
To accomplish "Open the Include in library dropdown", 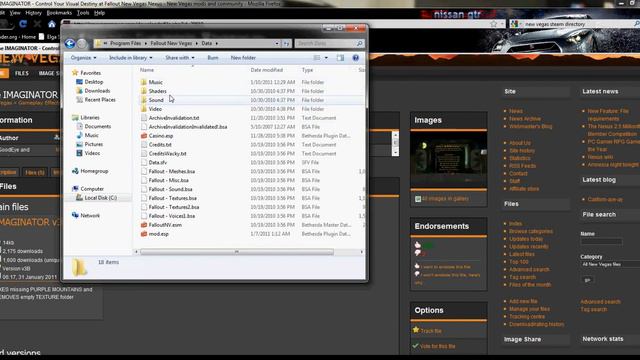I will [x=131, y=58].
